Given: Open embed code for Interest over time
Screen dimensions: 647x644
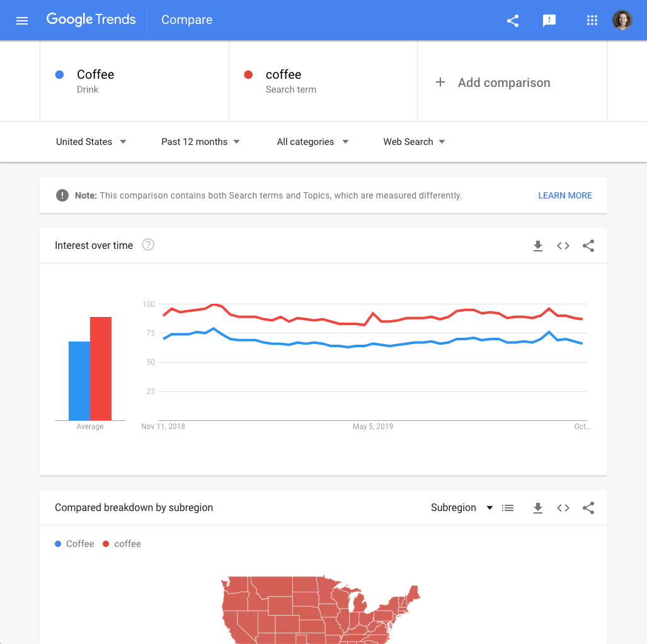Looking at the screenshot, I should (x=563, y=246).
